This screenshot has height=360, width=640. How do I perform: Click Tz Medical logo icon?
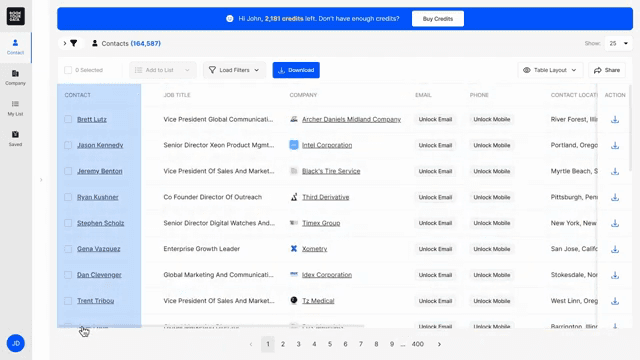(x=293, y=300)
